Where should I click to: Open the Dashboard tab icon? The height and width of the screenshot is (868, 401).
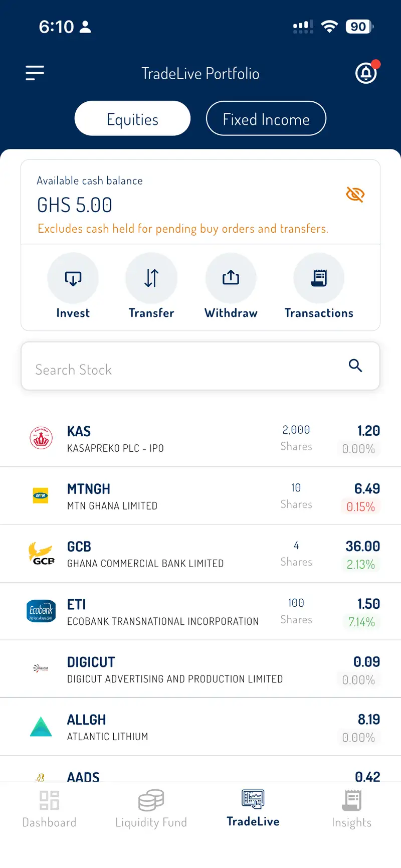[x=50, y=800]
